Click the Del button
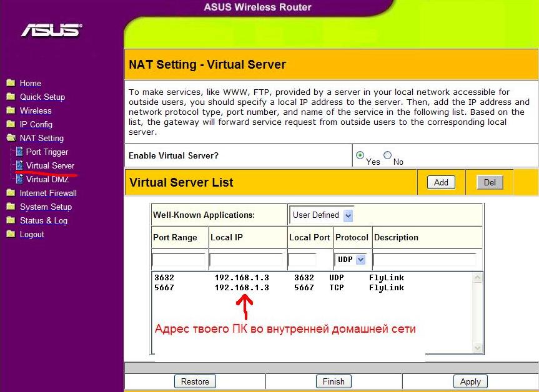The height and width of the screenshot is (392, 539). point(490,182)
